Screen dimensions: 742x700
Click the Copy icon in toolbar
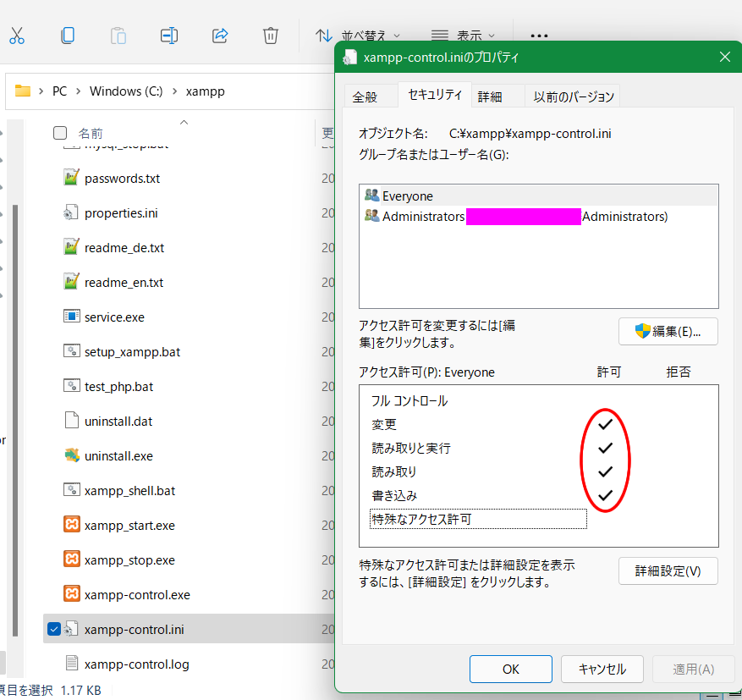[x=68, y=36]
